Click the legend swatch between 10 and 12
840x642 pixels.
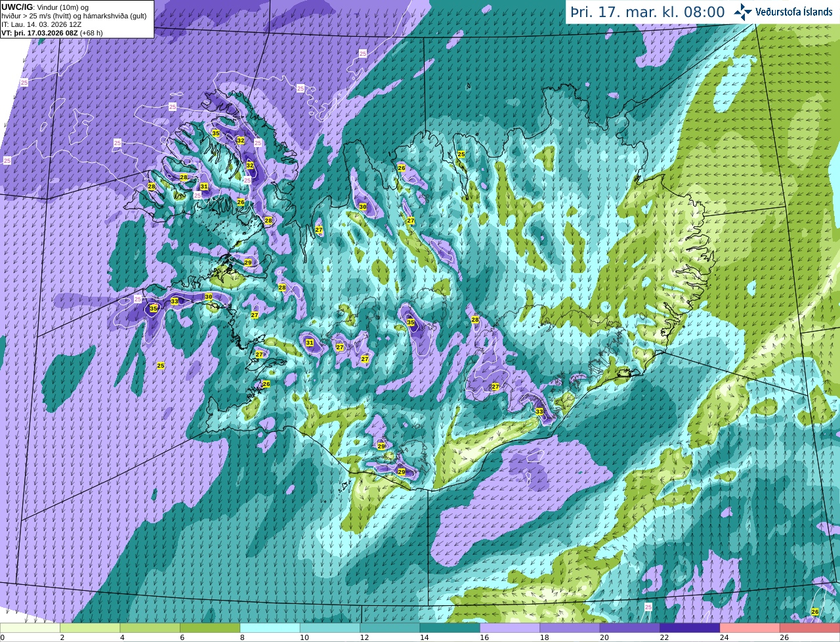[330, 628]
